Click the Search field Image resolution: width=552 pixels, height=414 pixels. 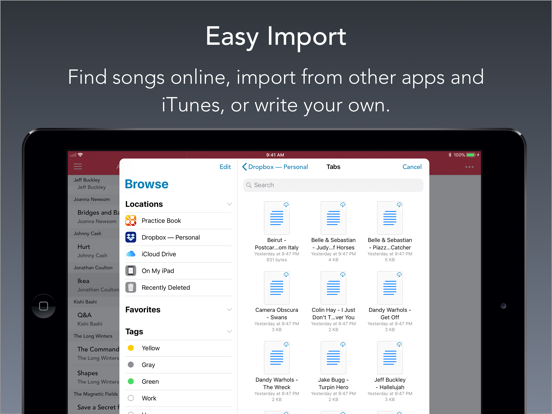(333, 185)
